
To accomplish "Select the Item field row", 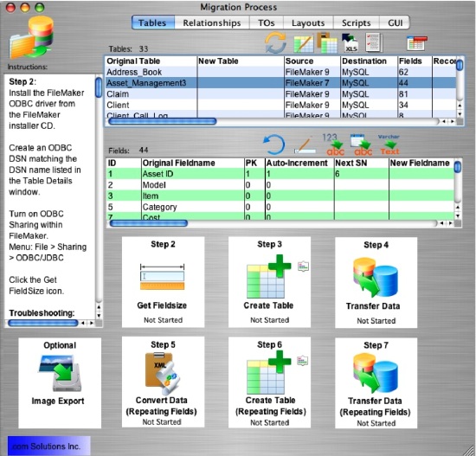I will pyautogui.click(x=280, y=196).
